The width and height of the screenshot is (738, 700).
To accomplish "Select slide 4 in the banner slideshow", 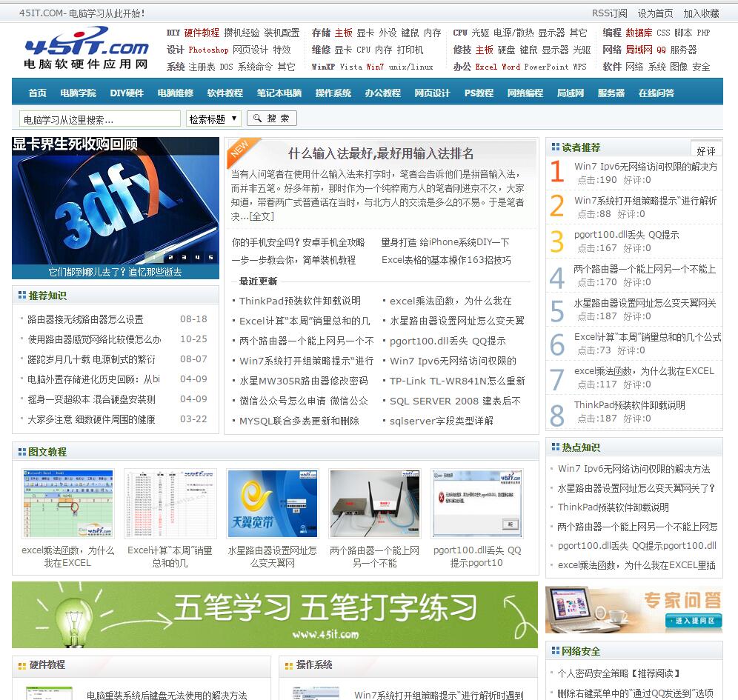I will pyautogui.click(x=197, y=257).
